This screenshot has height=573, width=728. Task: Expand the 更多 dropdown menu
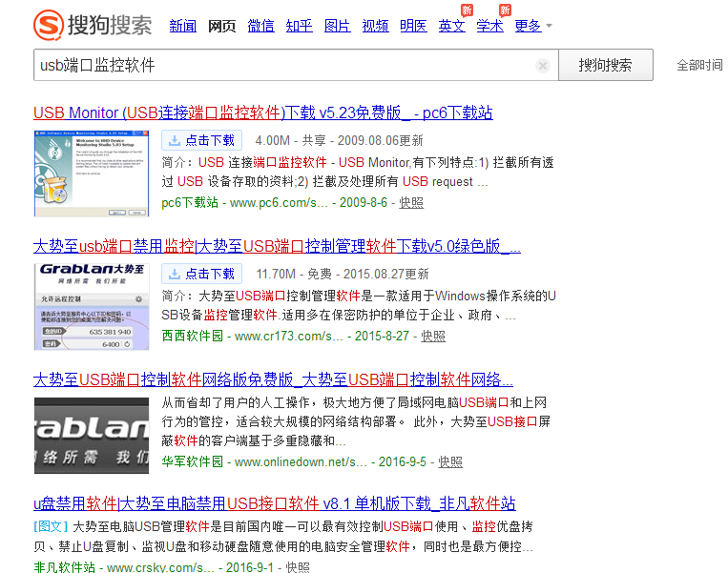(533, 26)
